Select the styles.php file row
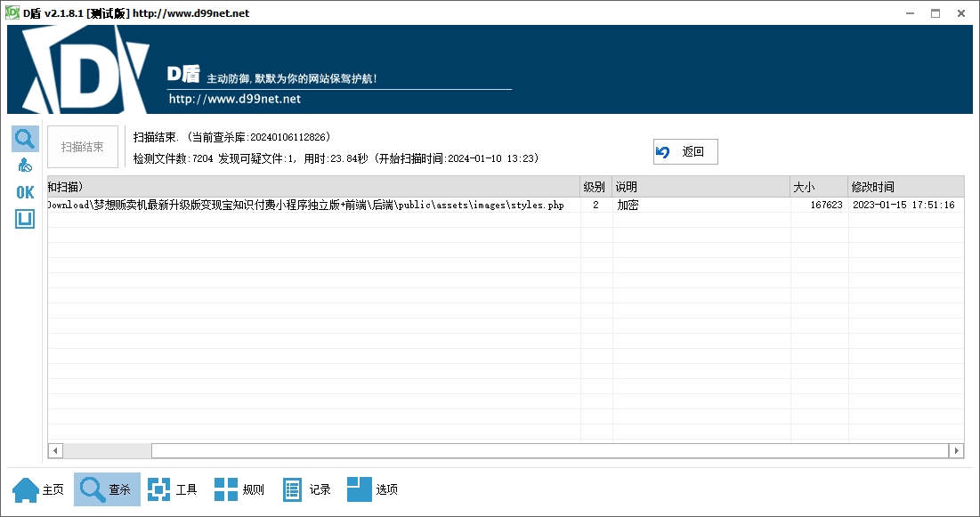The height and width of the screenshot is (517, 980). 506,205
